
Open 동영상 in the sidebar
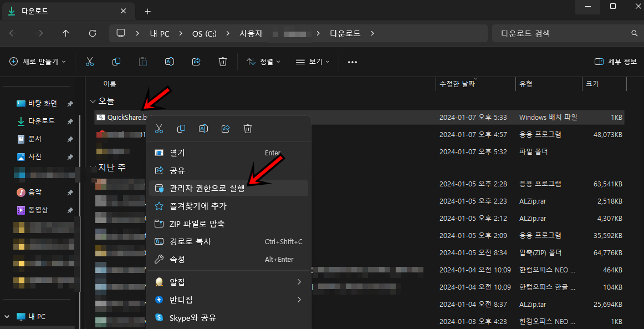tap(38, 210)
